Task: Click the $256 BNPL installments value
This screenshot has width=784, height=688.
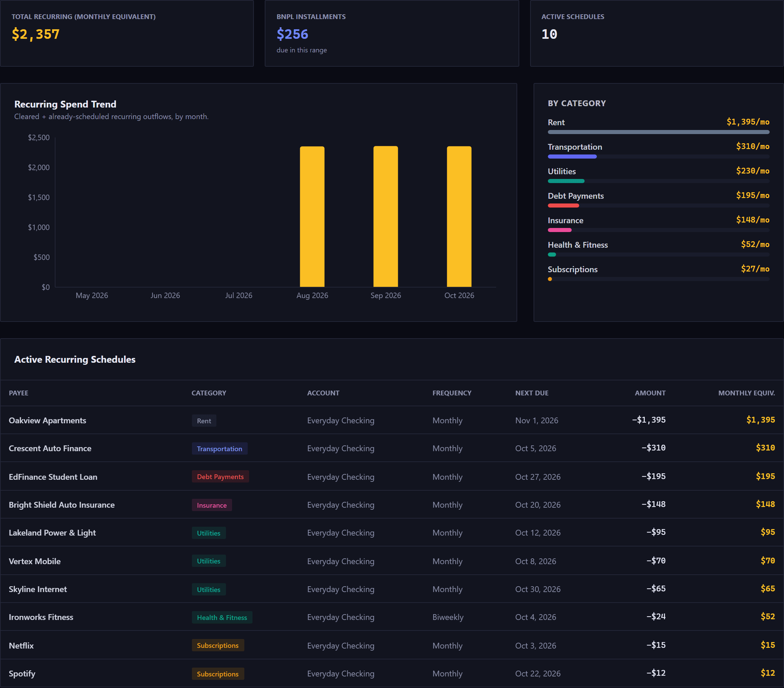Action: 292,34
